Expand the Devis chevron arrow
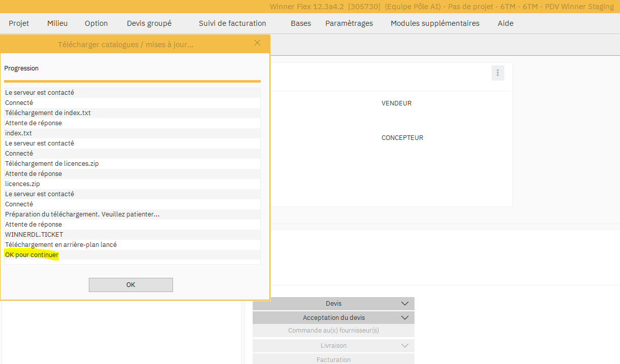 [404, 304]
